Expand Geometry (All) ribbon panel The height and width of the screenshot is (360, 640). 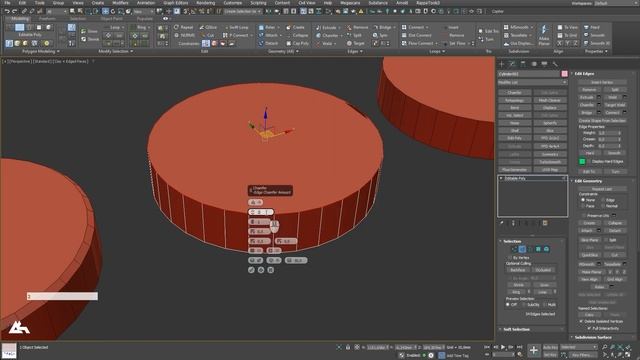[283, 51]
